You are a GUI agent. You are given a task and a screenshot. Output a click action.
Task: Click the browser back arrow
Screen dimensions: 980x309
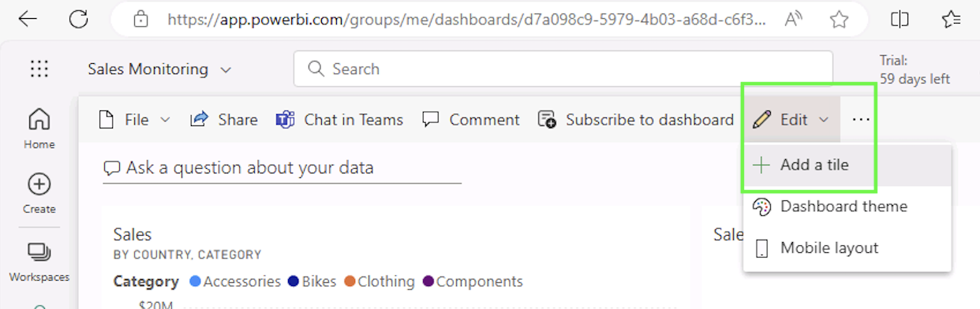pos(28,20)
